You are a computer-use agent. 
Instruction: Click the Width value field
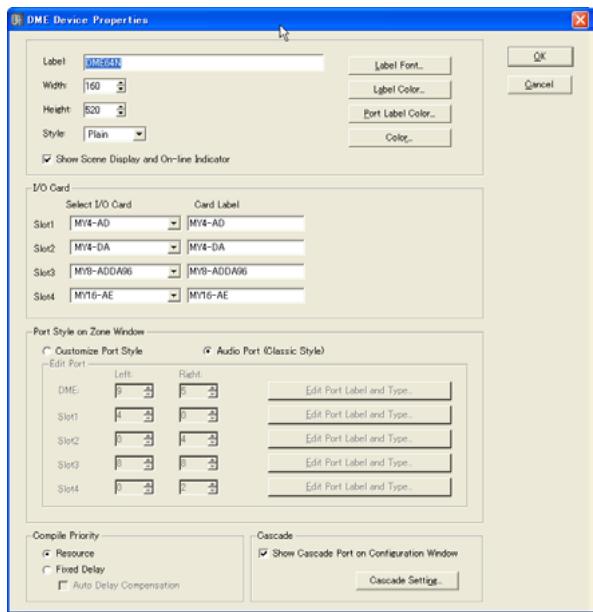(100, 86)
